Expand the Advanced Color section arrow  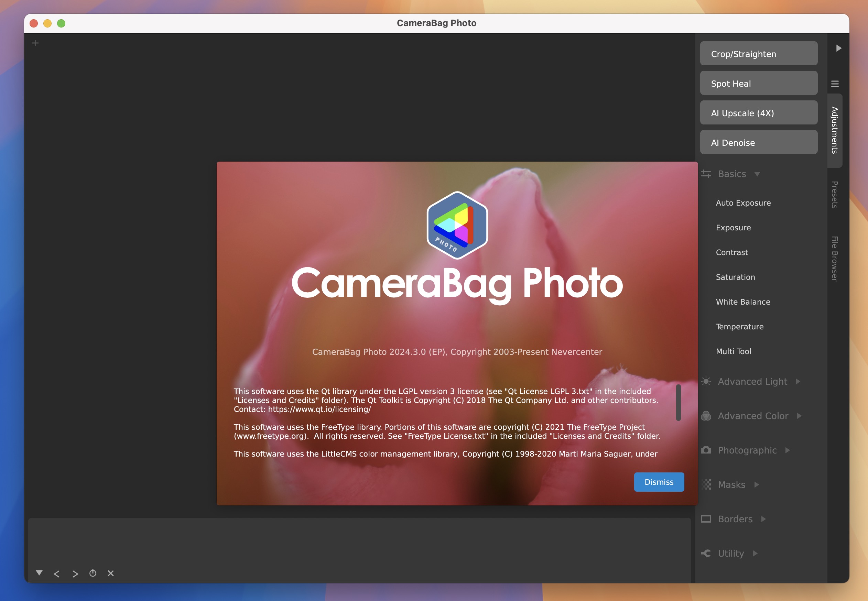(x=799, y=416)
